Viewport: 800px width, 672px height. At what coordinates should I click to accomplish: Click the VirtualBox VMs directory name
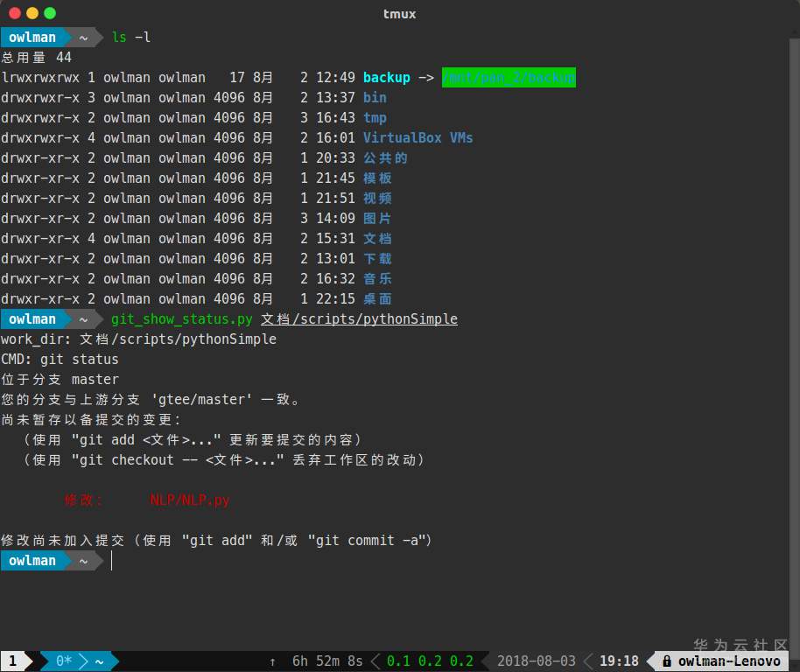[x=418, y=137]
